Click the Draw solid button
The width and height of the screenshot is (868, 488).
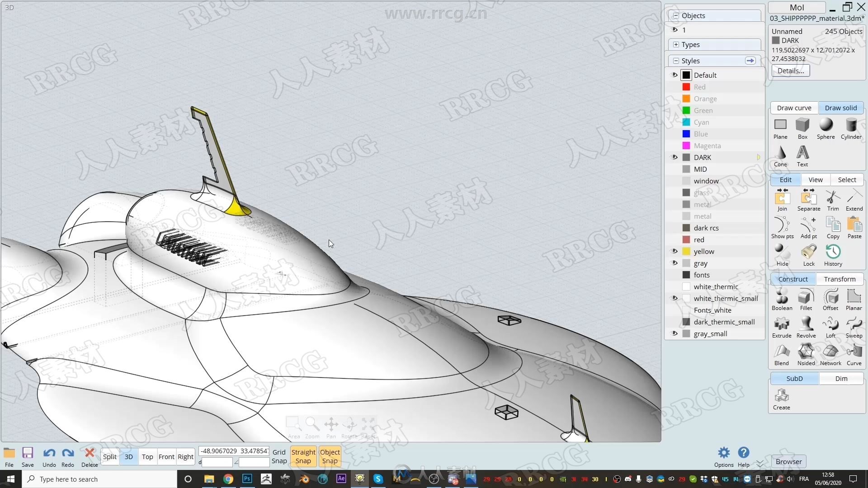[x=840, y=107]
